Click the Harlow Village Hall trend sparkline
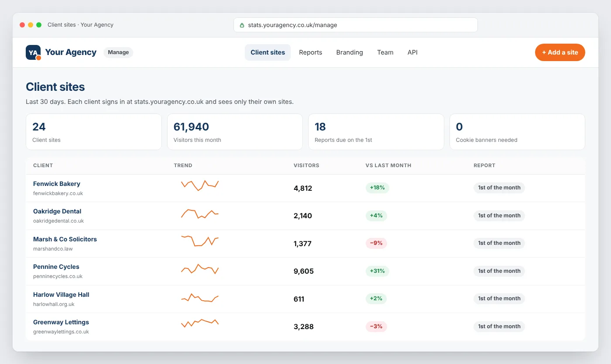611x364 pixels. (200, 298)
